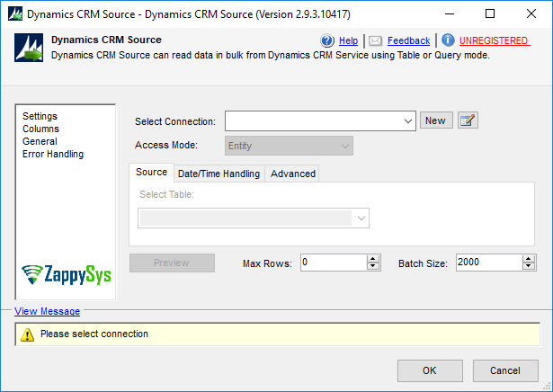Increase Batch Size with up arrow

(528, 259)
